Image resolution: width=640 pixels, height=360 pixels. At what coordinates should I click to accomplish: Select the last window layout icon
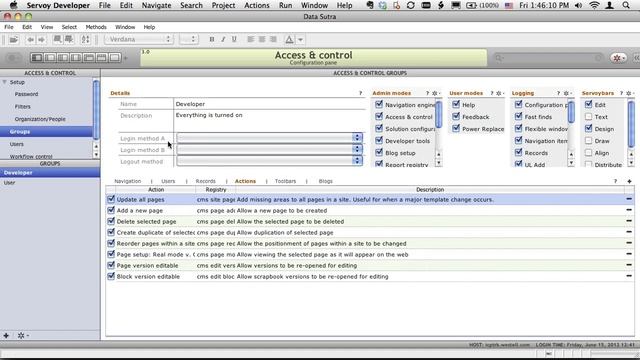click(x=115, y=58)
